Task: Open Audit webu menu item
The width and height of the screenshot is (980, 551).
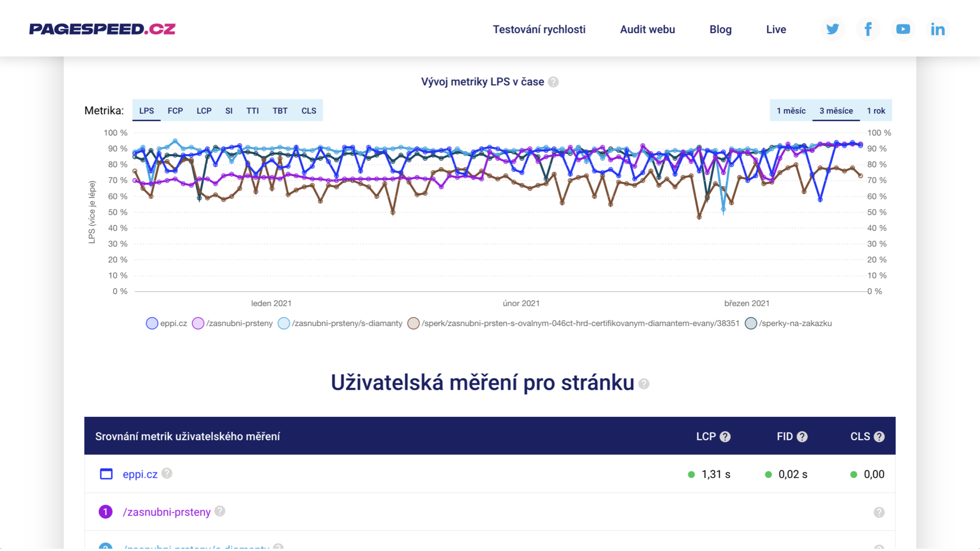Action: click(x=647, y=30)
